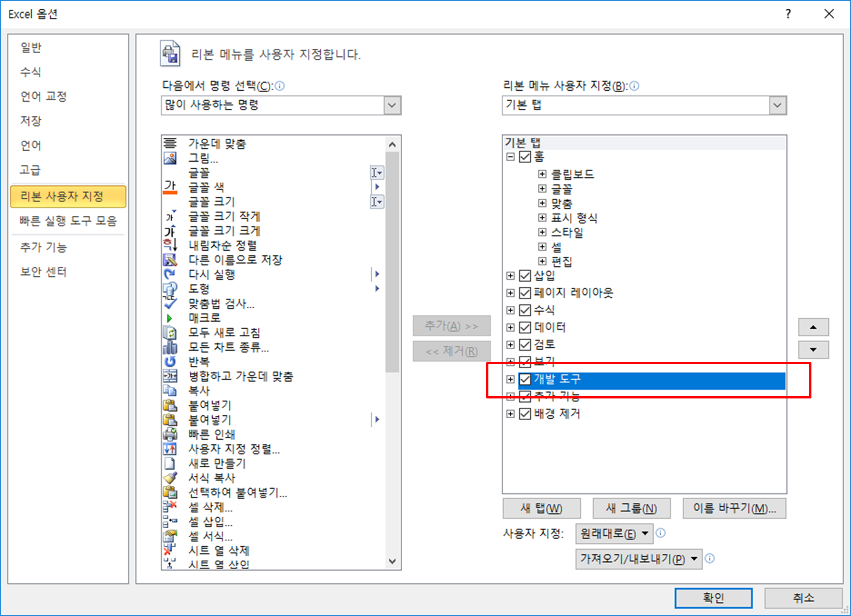Image resolution: width=851 pixels, height=616 pixels.
Task: Click the 글꼴 크기 크게 icon
Action: (170, 230)
